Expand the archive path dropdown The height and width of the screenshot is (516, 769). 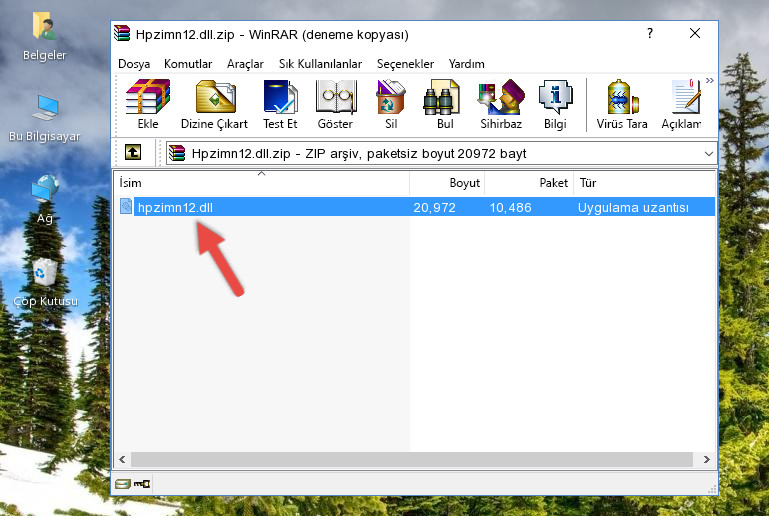click(709, 154)
